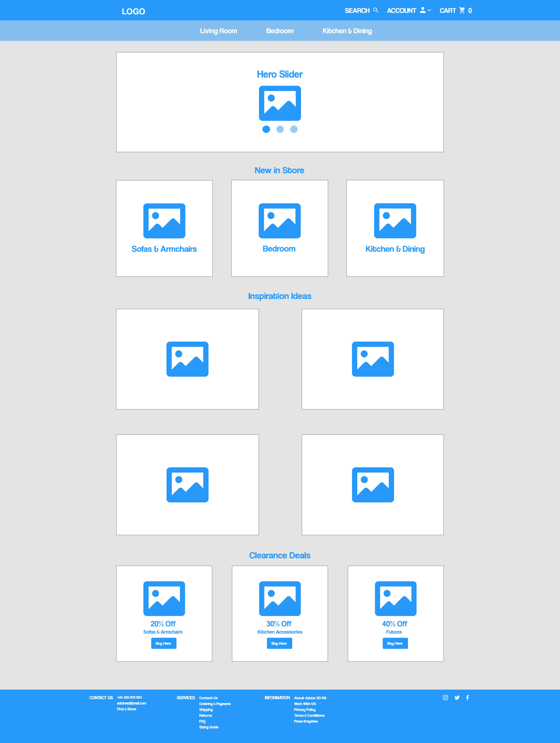Select the Living Room nav menu item
560x743 pixels.
point(218,31)
